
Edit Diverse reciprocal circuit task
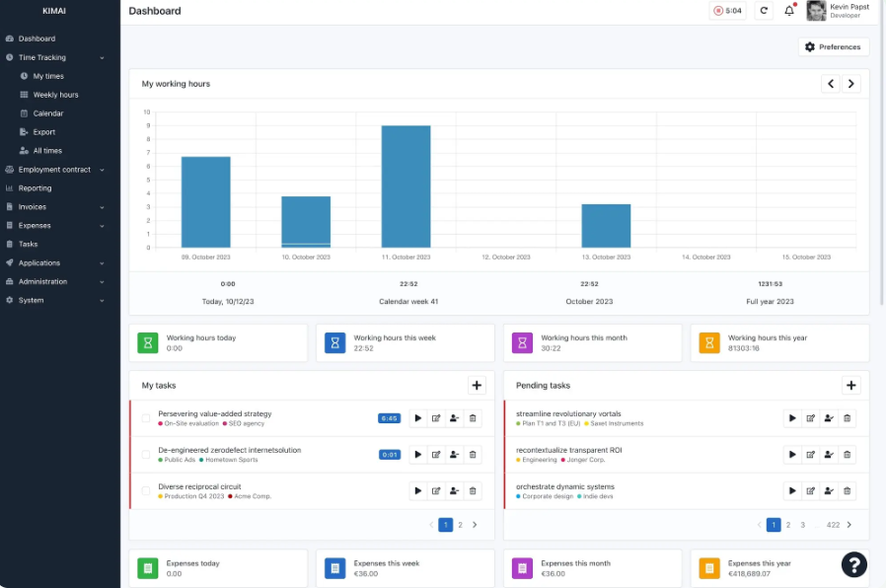[436, 491]
